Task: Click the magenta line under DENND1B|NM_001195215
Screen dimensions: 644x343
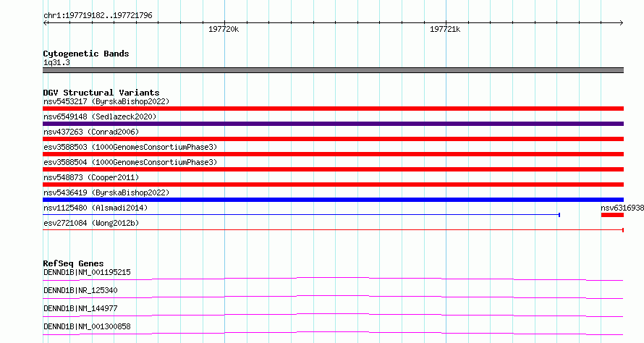Action: pos(333,279)
